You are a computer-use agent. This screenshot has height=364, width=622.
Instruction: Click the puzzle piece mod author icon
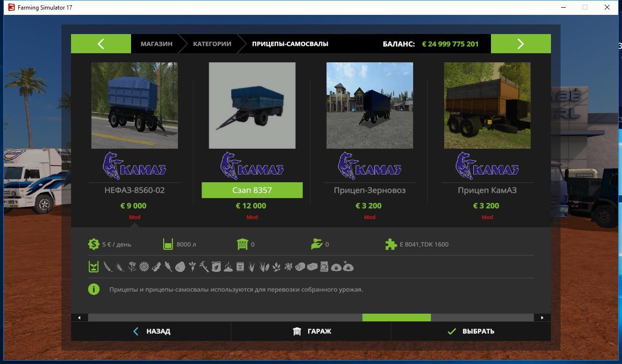(x=391, y=244)
